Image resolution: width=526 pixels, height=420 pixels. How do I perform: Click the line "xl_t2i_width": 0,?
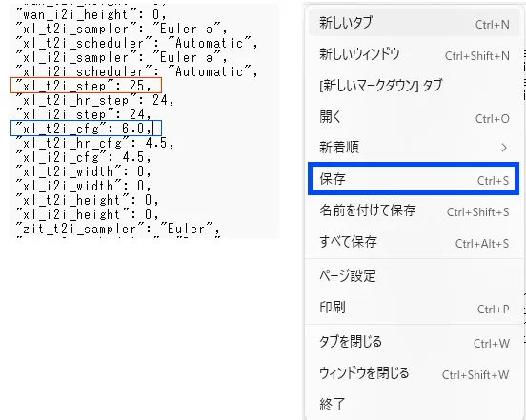[84, 171]
